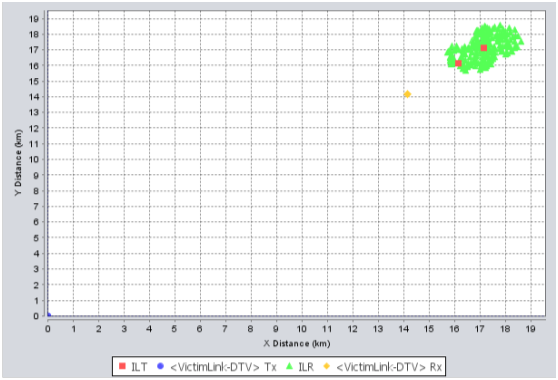Viewport: 558px width, 380px height.
Task: Click the <VictimLink-DTV> Tx legend text
Action: (223, 367)
